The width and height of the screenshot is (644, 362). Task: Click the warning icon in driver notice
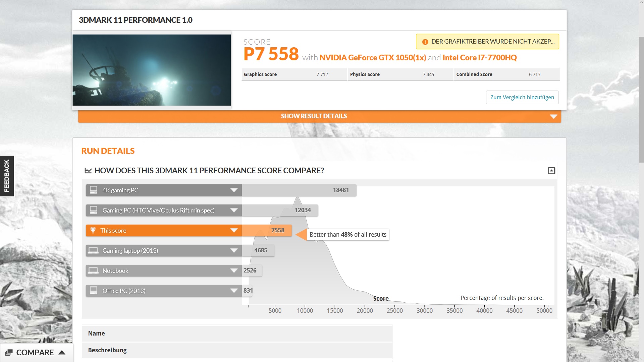pyautogui.click(x=425, y=42)
